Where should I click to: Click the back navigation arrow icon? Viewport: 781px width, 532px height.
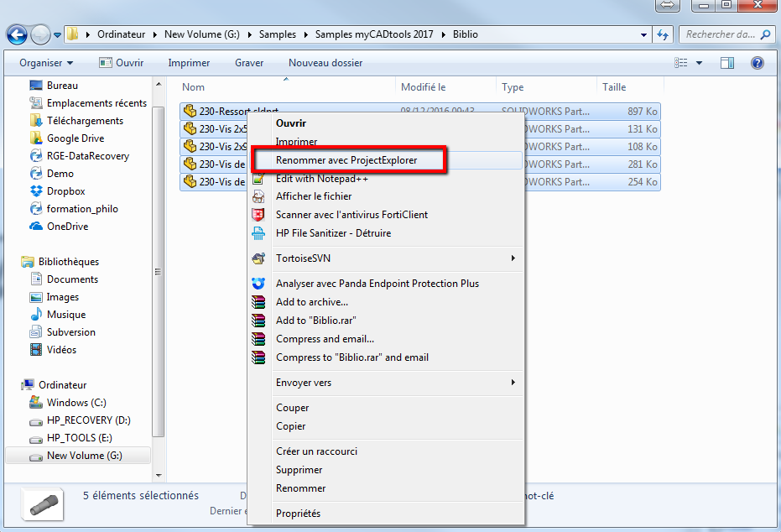(17, 35)
